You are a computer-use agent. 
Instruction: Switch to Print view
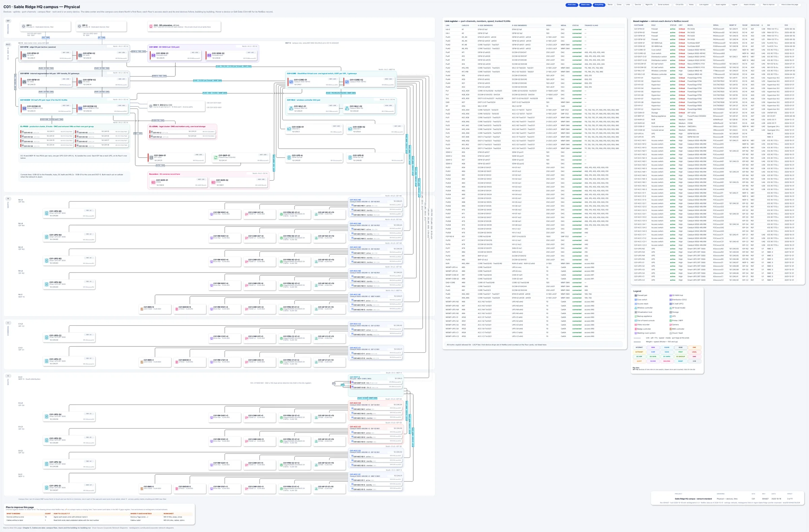pos(572,5)
